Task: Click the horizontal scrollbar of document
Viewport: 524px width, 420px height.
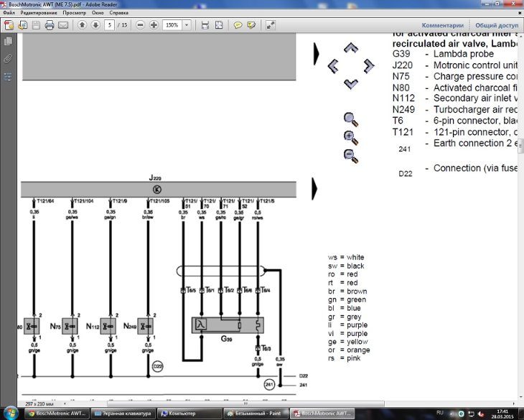Action: pos(245,403)
